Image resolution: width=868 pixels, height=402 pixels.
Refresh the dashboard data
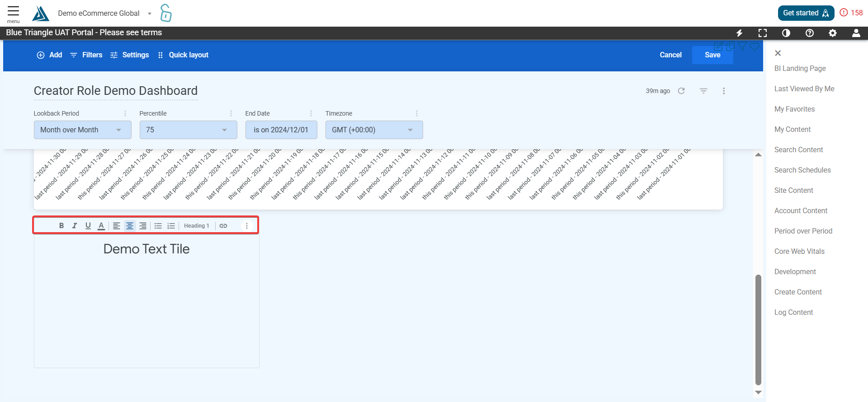point(681,91)
